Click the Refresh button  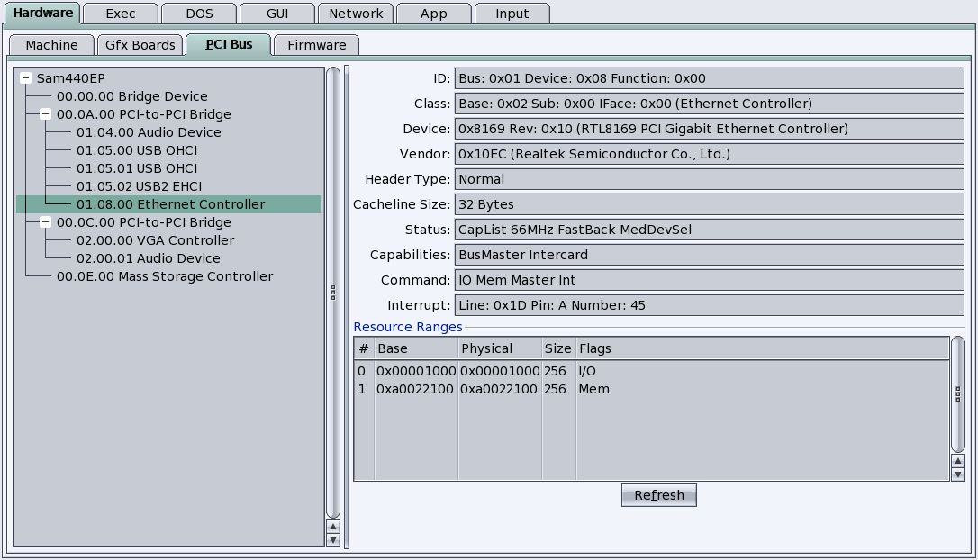pos(658,495)
